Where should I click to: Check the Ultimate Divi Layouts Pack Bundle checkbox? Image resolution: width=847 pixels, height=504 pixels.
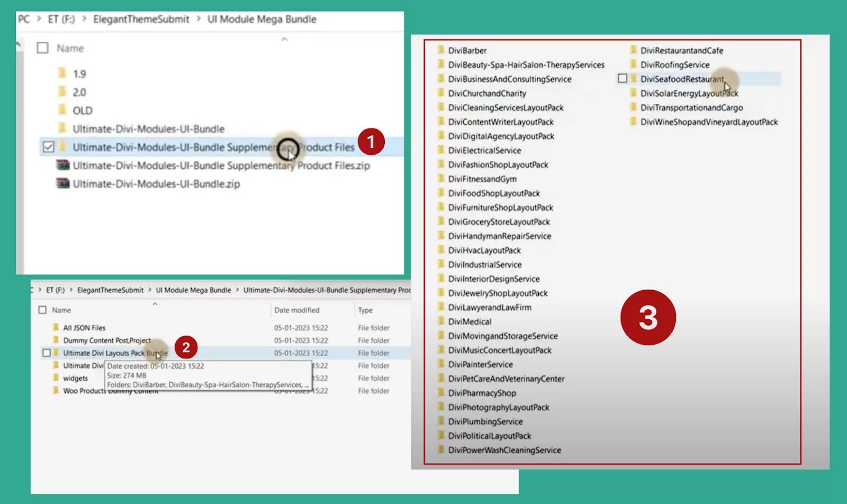(x=47, y=353)
